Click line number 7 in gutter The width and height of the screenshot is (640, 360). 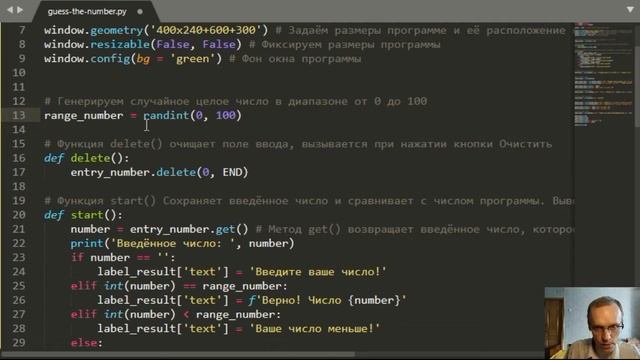22,30
